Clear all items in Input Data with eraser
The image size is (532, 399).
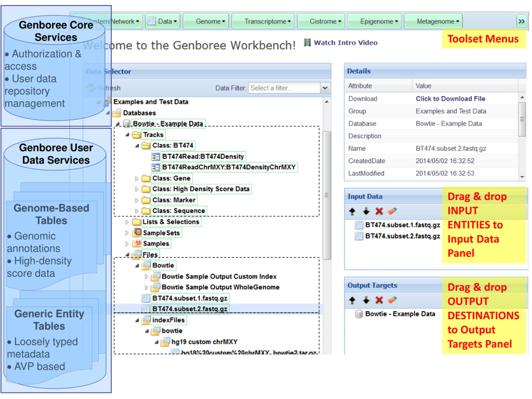[x=392, y=211]
